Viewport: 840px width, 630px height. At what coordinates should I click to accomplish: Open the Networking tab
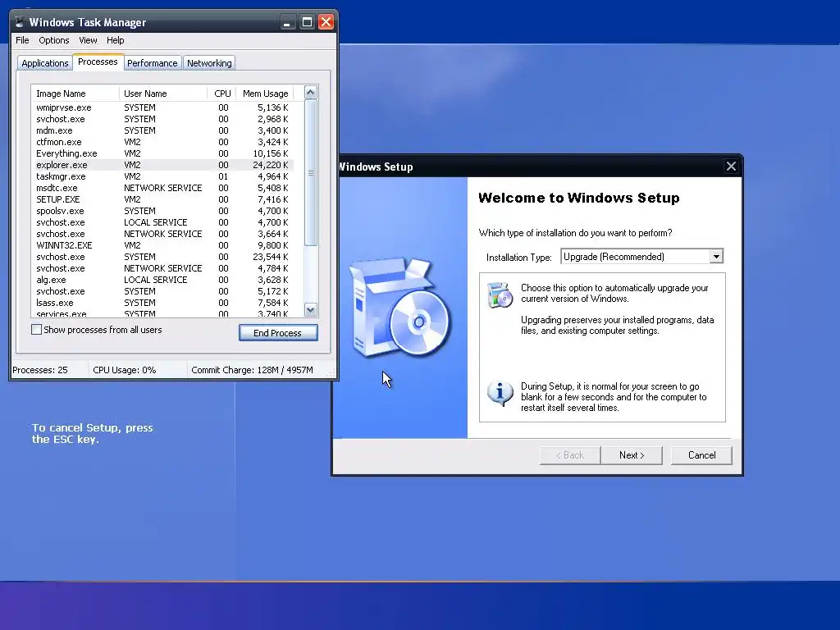[x=209, y=63]
